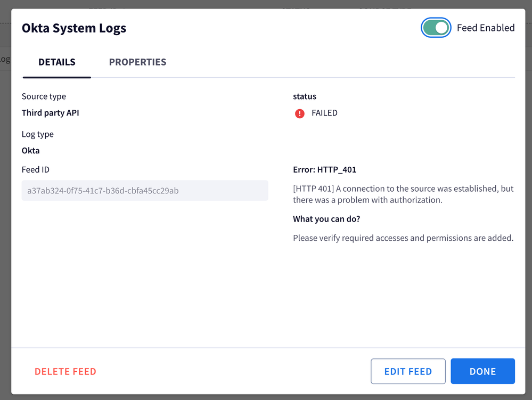This screenshot has height=400, width=532.
Task: Click the 'What you can do?' heading
Action: point(326,219)
